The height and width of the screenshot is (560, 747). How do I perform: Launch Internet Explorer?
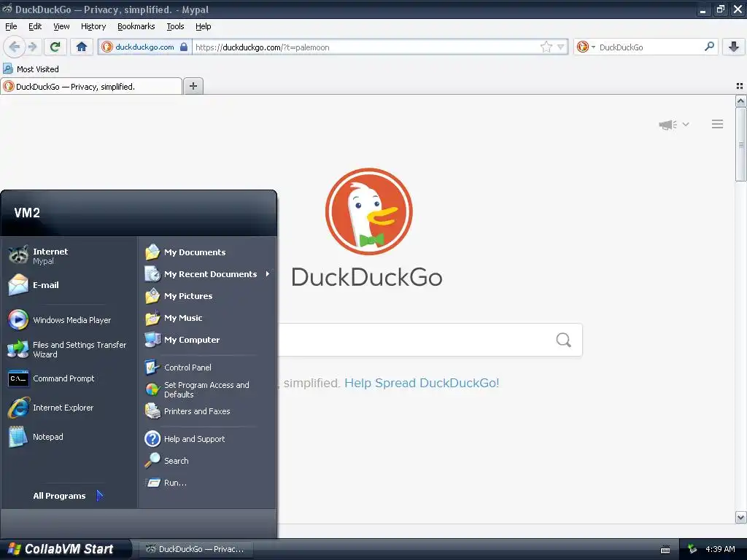tap(69, 408)
